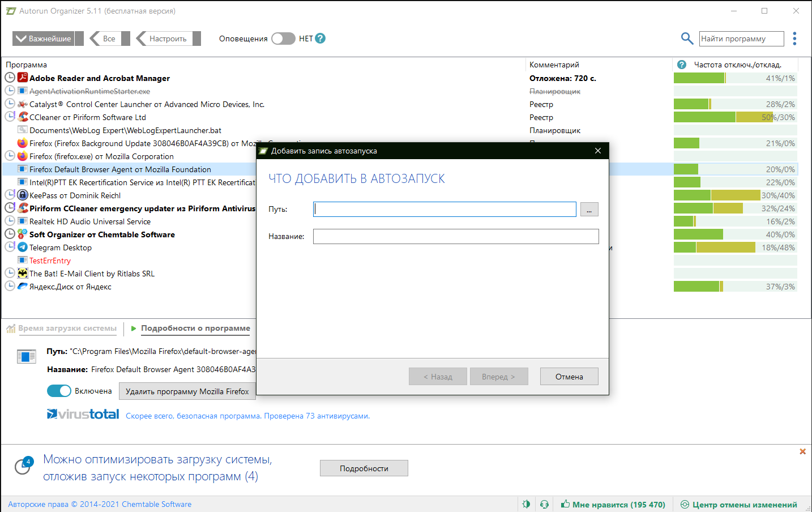Click the Отмена button in dialog
The width and height of the screenshot is (812, 512).
point(569,377)
